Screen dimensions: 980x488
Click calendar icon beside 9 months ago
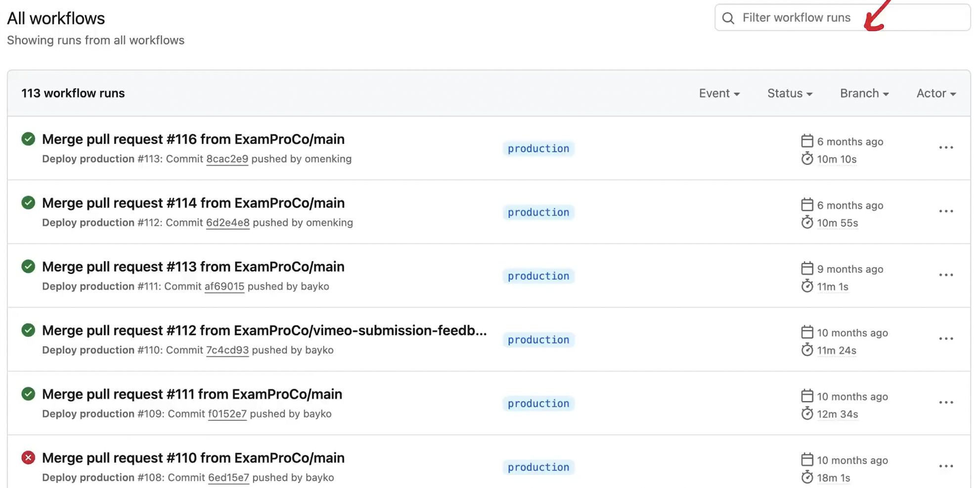coord(807,268)
